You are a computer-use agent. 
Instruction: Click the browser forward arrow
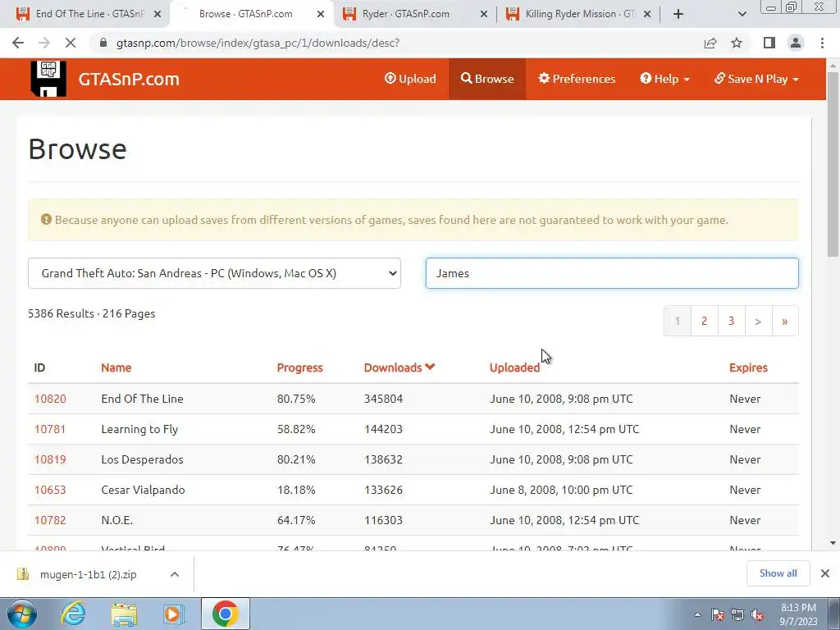click(44, 43)
